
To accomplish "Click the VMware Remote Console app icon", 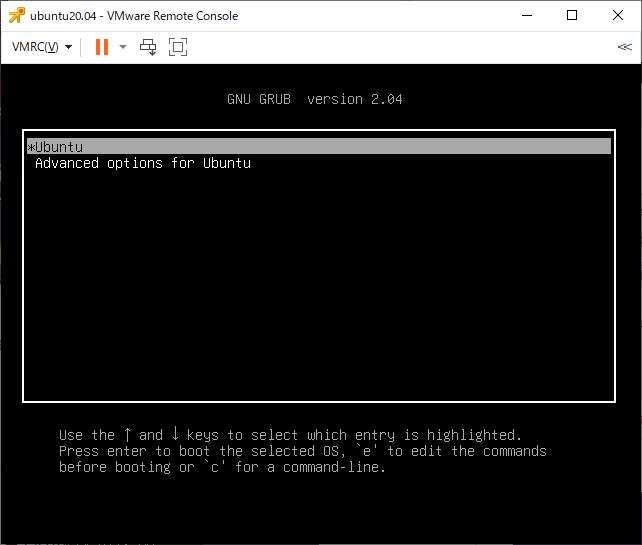I will 17,16.
